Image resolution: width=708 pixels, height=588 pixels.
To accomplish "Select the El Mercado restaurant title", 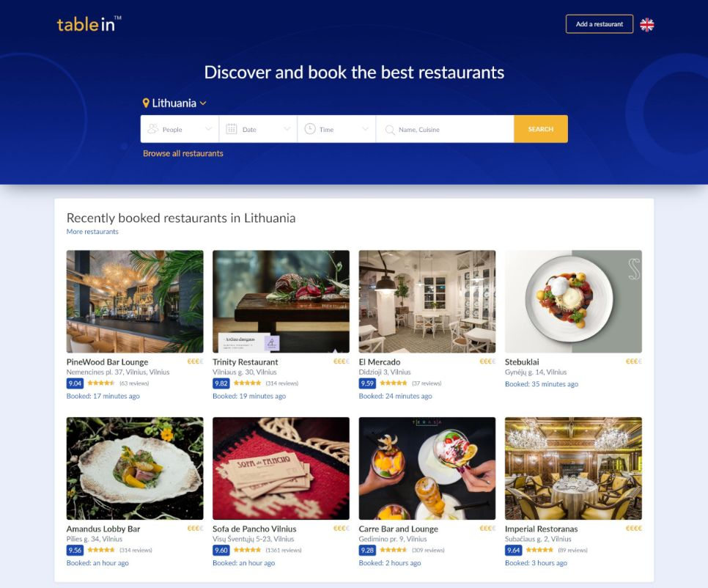I will tap(380, 361).
